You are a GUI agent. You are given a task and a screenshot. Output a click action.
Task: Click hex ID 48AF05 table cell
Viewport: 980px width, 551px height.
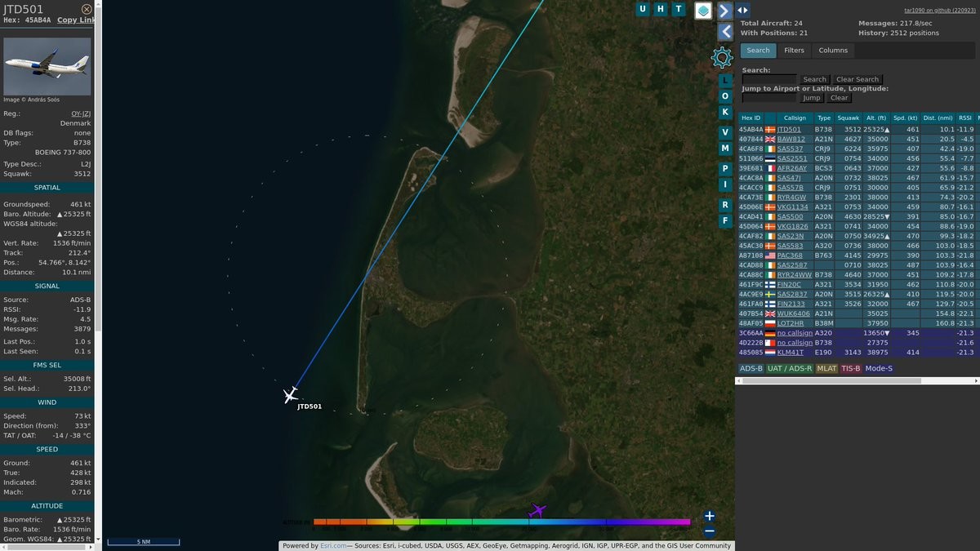[x=750, y=323]
